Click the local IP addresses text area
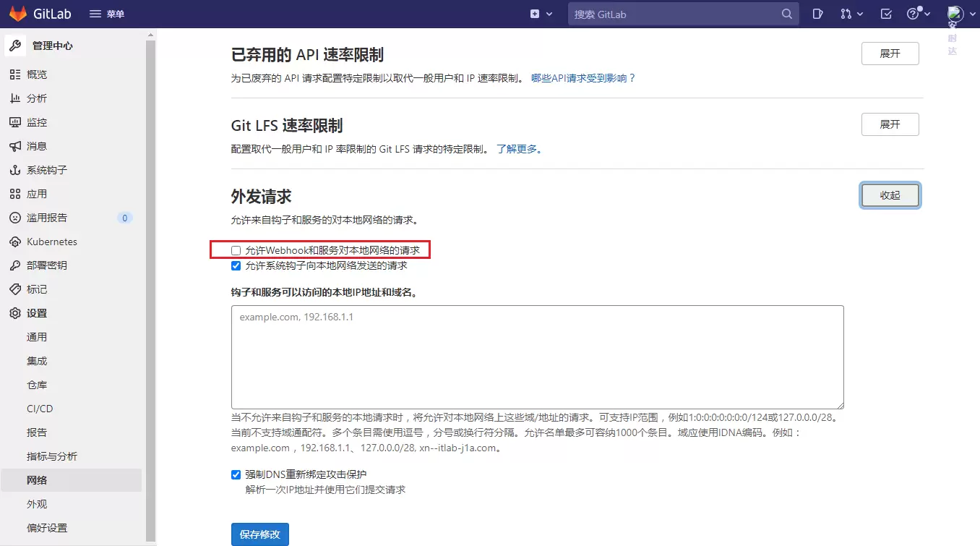 click(x=537, y=357)
